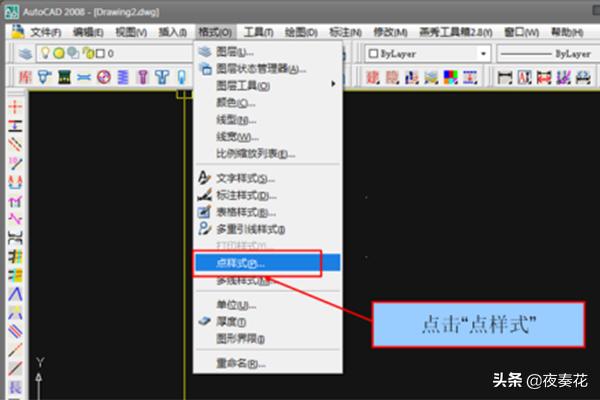Click the layer 0 white color square

pyautogui.click(x=100, y=54)
